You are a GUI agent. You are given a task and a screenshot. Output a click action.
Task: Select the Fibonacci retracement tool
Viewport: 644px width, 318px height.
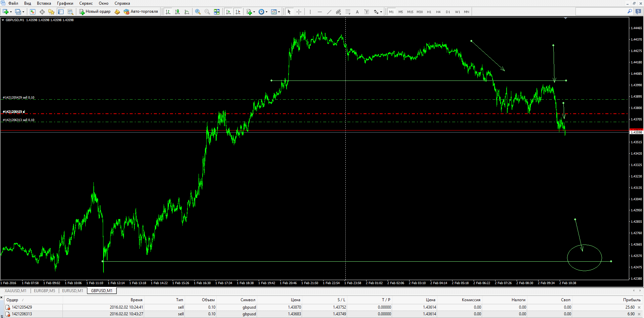[x=348, y=12]
